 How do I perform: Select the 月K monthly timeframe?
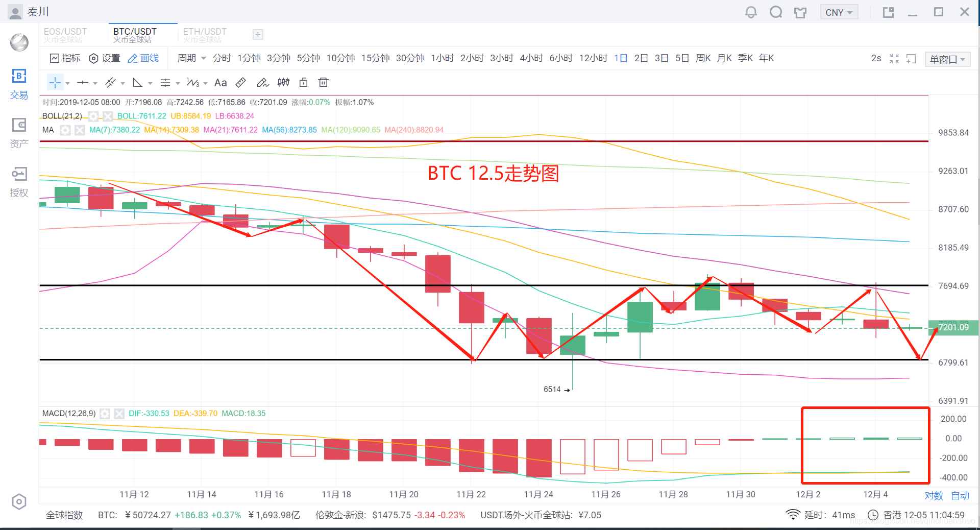pyautogui.click(x=724, y=58)
